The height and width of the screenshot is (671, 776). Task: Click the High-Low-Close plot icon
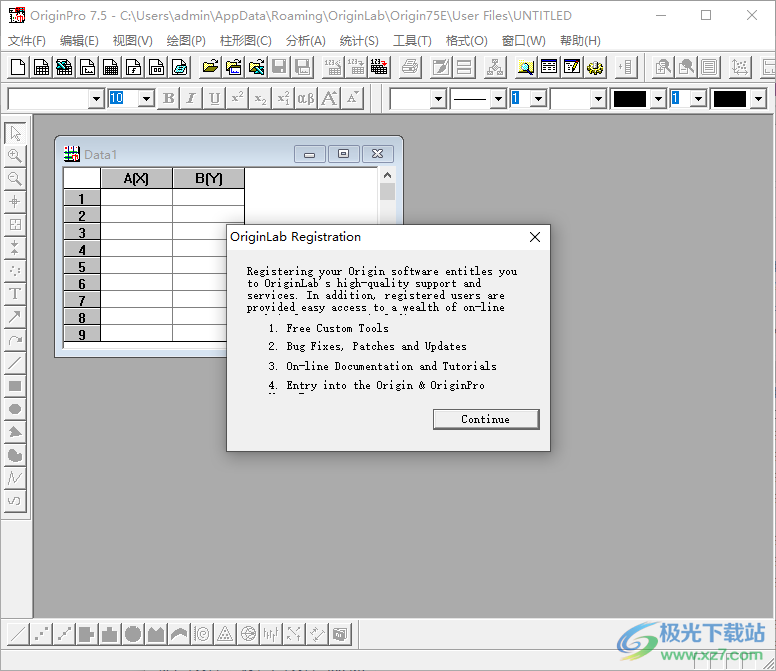click(x=271, y=634)
